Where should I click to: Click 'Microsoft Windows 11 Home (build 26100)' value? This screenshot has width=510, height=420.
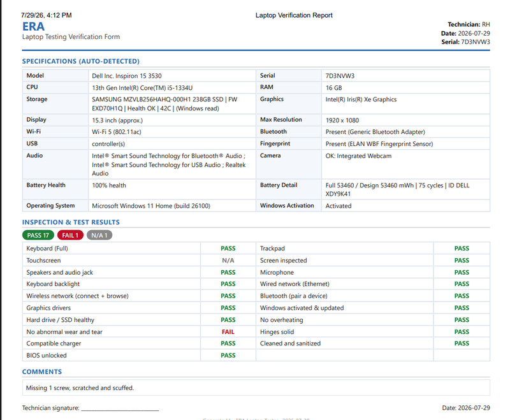(151, 206)
